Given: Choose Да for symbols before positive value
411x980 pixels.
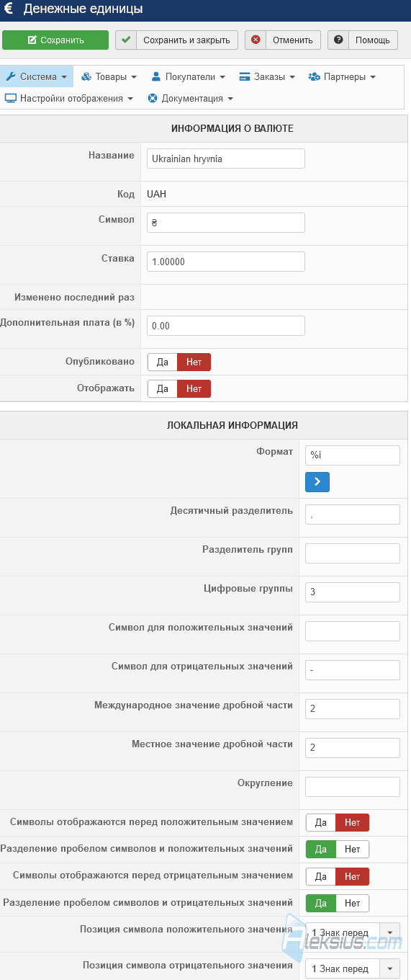Looking at the screenshot, I should [321, 823].
